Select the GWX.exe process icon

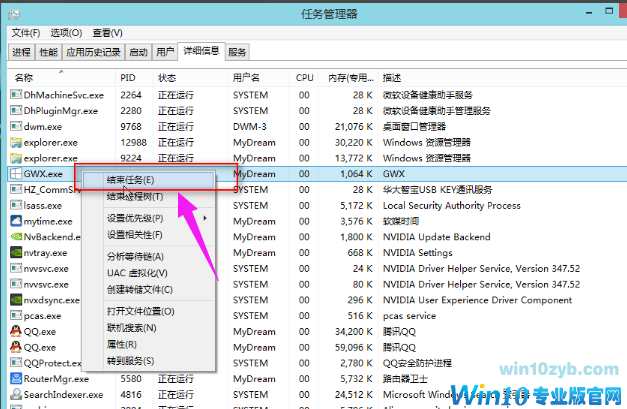(15, 174)
